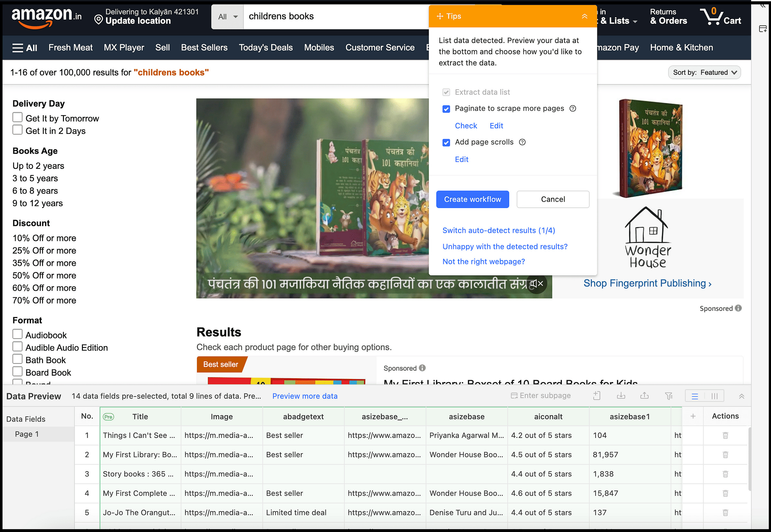The image size is (771, 532).
Task: Click the Create workflow button
Action: click(x=472, y=199)
